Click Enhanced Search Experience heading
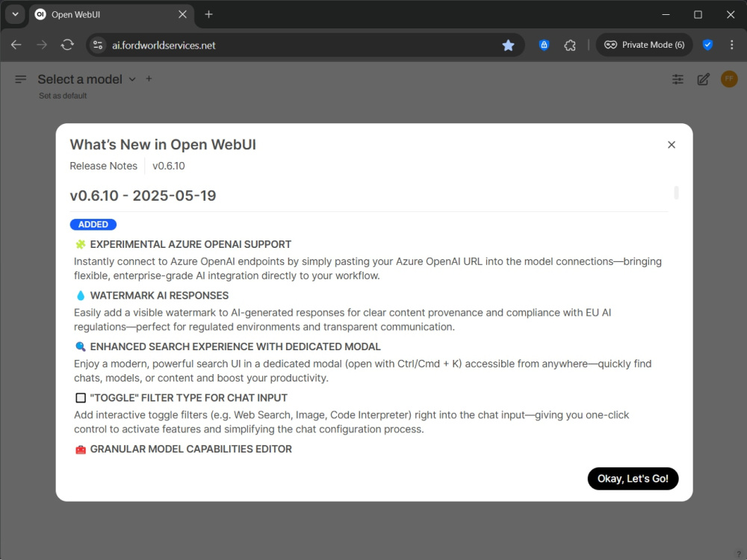This screenshot has width=747, height=560. [x=235, y=346]
